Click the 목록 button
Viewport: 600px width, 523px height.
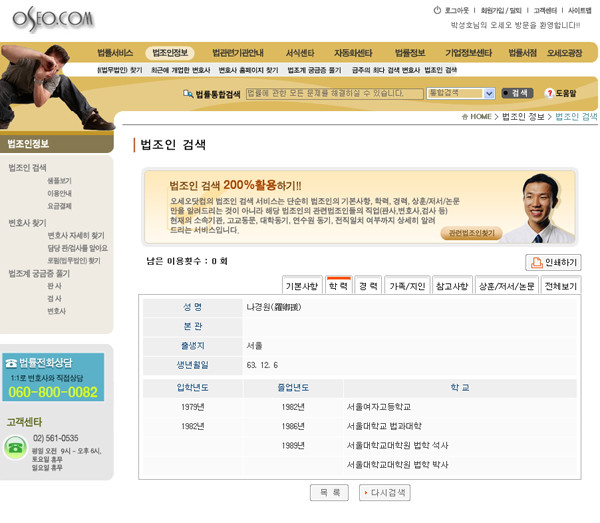coord(329,493)
